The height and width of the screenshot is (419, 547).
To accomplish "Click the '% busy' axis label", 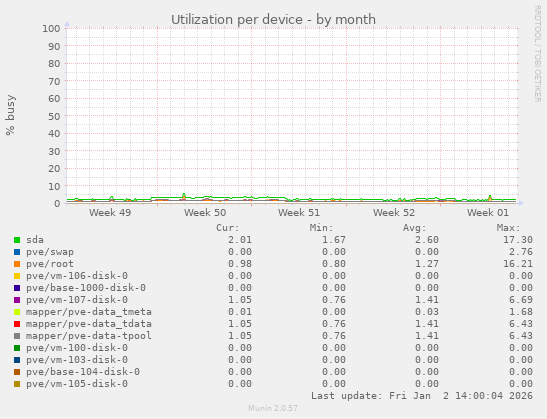I will pyautogui.click(x=10, y=115).
